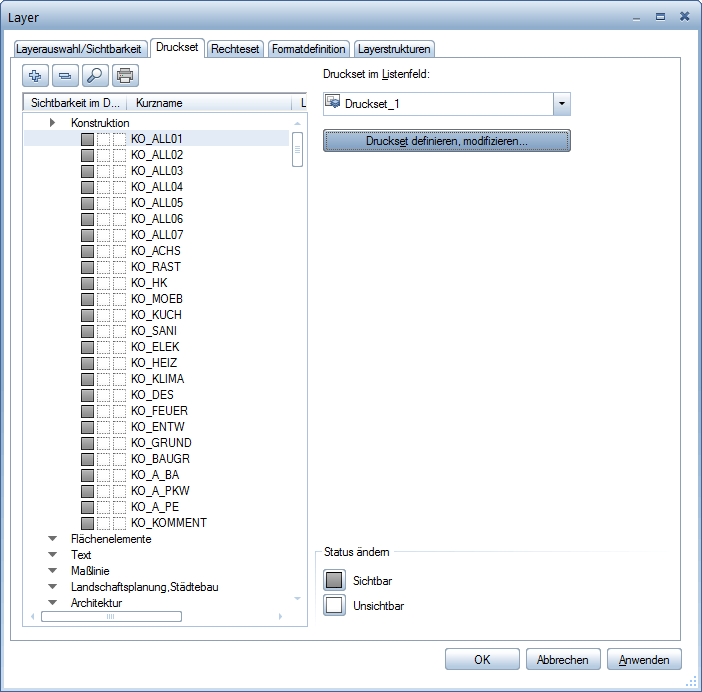
Task: Set status to Sichtbar
Action: pos(334,581)
